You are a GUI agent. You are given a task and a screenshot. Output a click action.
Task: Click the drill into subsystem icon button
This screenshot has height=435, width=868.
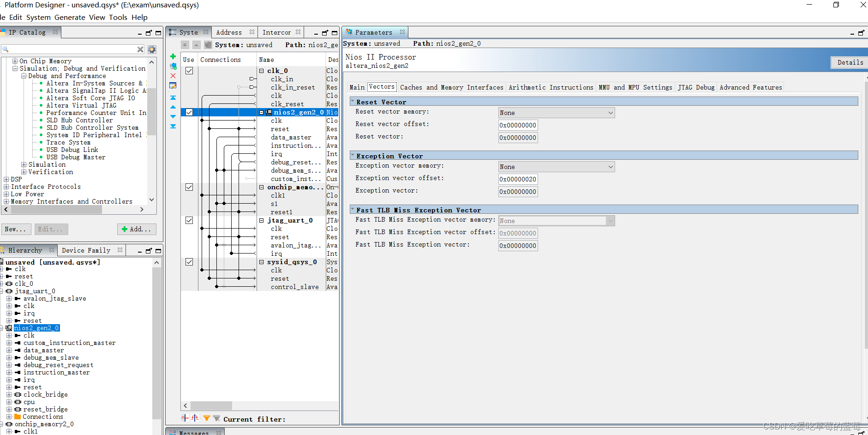point(208,45)
